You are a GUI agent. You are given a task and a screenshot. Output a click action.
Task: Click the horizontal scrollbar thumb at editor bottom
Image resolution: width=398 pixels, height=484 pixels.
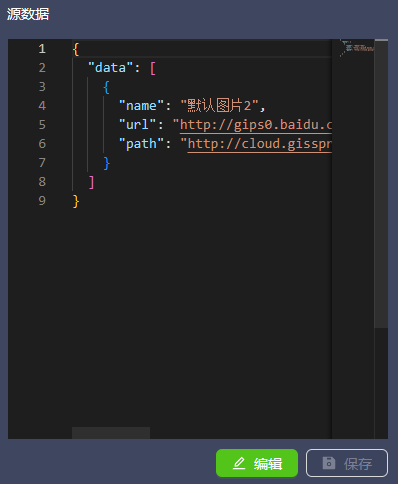[x=111, y=433]
